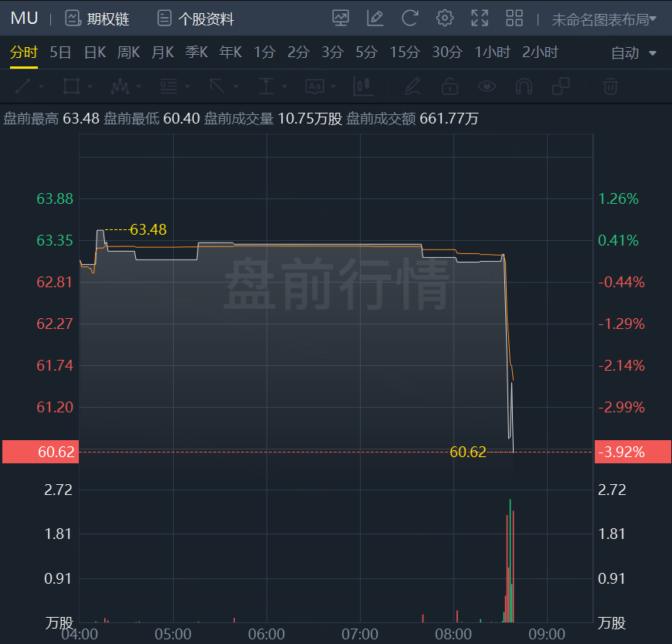Toggle the magnet snap mode icon
Screen dimensions: 672x644
coord(524,86)
